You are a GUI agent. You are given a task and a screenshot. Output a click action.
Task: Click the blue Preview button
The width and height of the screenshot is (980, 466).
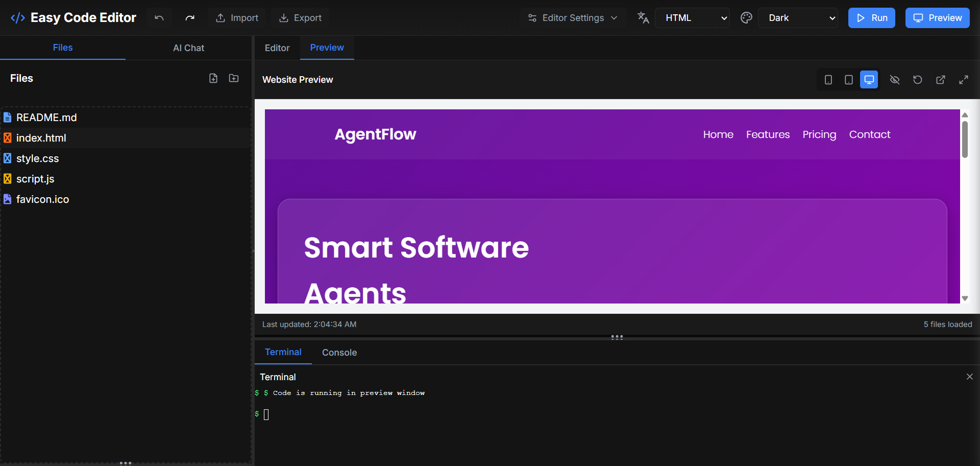[938, 18]
